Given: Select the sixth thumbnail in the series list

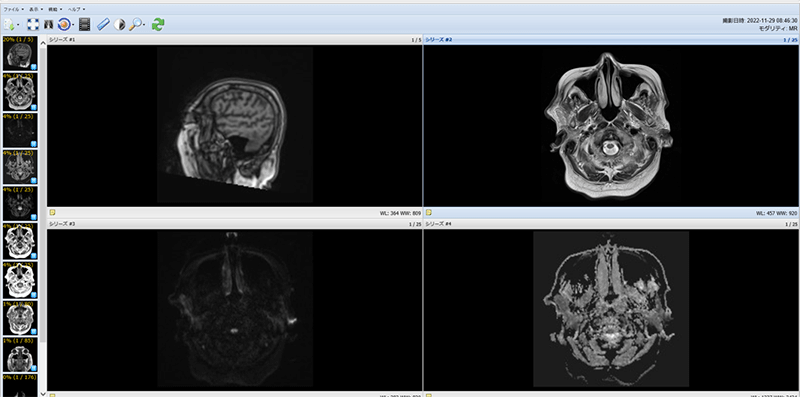Looking at the screenshot, I should click(20, 241).
